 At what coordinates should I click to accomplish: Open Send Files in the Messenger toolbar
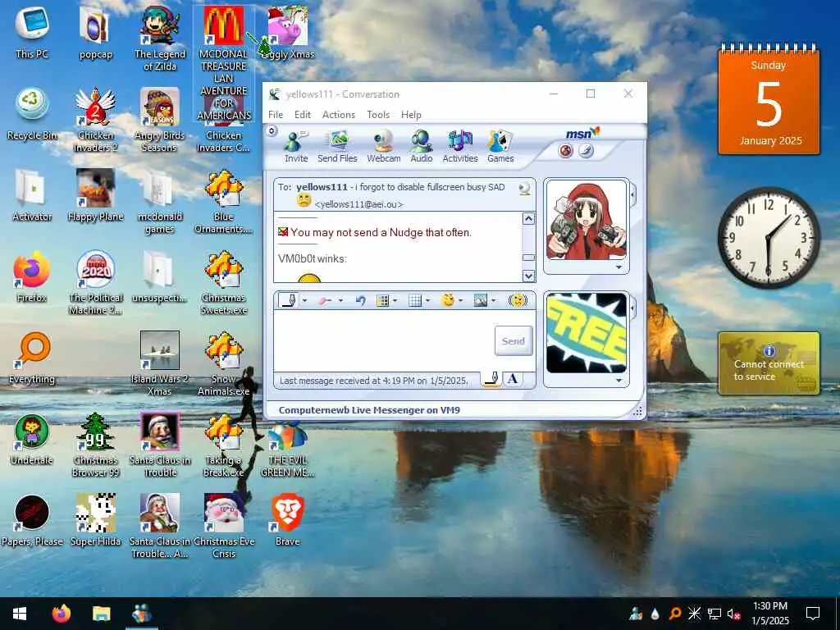point(337,146)
